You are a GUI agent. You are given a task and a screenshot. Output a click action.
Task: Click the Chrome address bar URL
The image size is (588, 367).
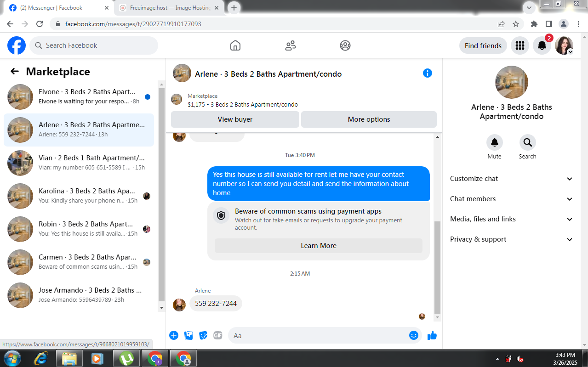pyautogui.click(x=133, y=24)
